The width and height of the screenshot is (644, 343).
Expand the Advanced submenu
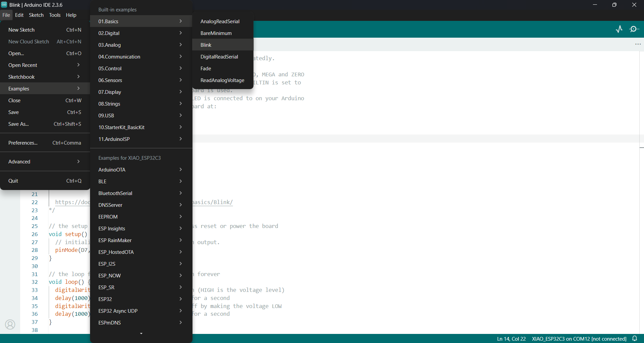(45, 162)
